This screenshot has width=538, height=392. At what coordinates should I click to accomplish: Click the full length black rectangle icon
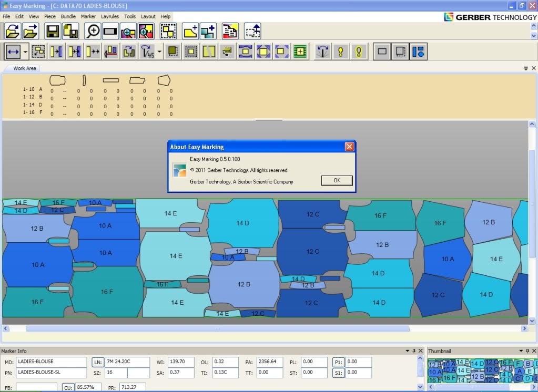[x=110, y=31]
